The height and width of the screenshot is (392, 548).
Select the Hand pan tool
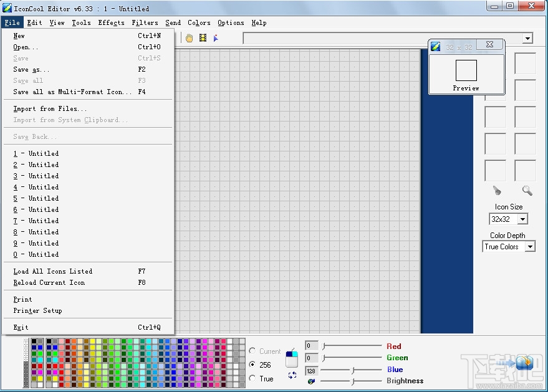(189, 37)
